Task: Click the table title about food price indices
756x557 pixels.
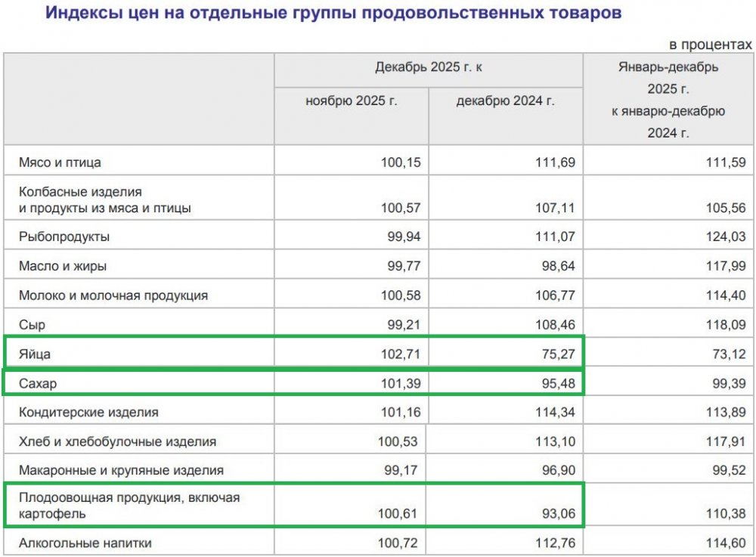Action: pyautogui.click(x=333, y=14)
